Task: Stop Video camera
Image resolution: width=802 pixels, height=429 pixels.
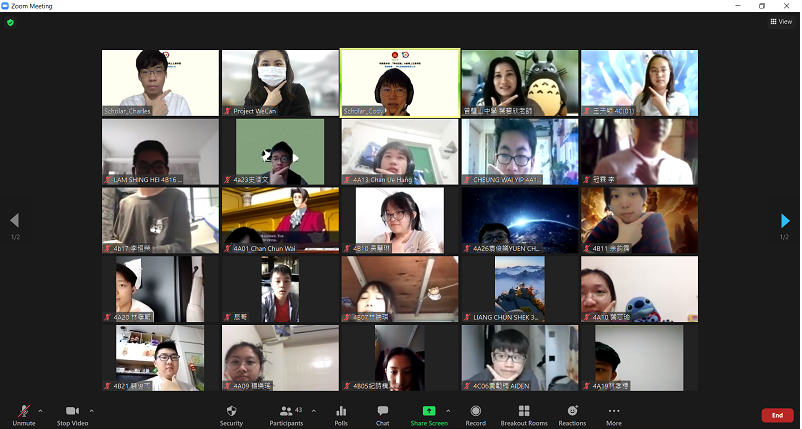Action: pos(72,414)
